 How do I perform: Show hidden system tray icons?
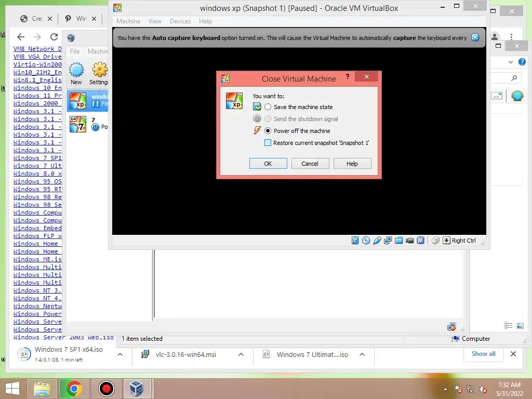click(445, 389)
